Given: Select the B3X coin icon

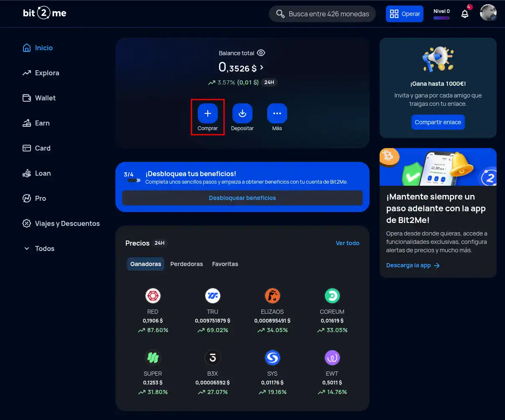Looking at the screenshot, I should pos(213,358).
